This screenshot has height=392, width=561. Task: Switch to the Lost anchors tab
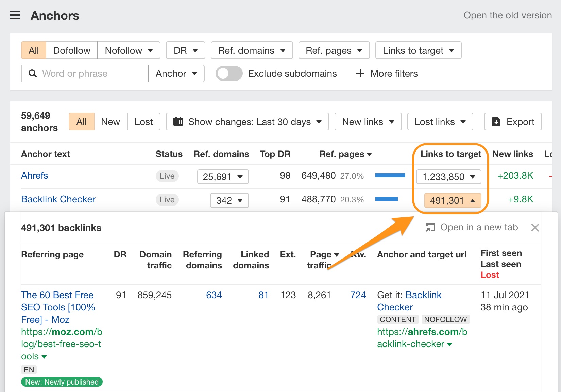(143, 122)
